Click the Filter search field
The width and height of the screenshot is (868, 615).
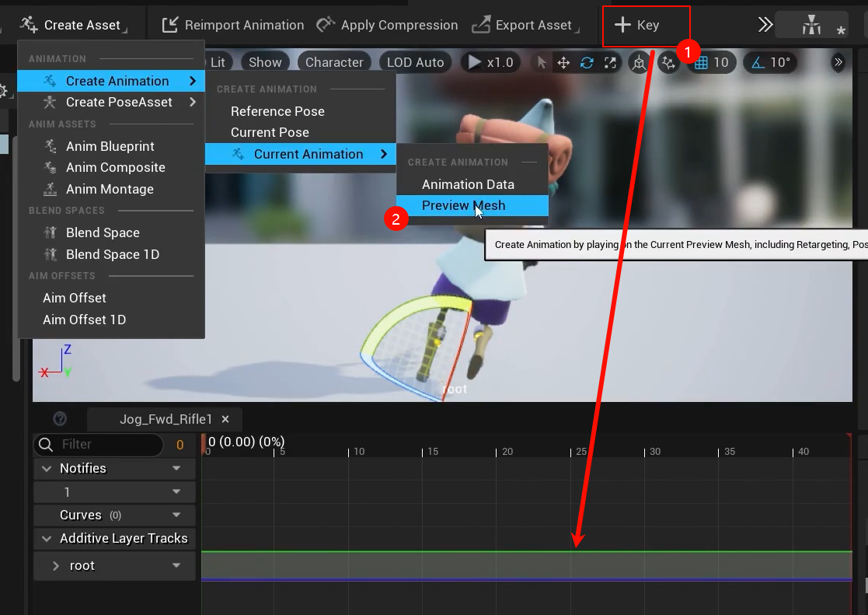(x=99, y=445)
